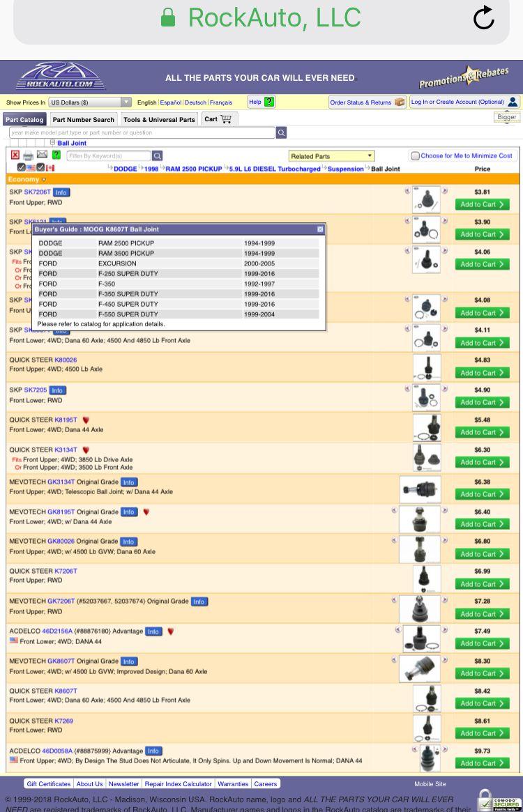523x812 pixels.
Task: Add the $9.73 ACDELCO 46D0058A to cart
Action: 482,763
